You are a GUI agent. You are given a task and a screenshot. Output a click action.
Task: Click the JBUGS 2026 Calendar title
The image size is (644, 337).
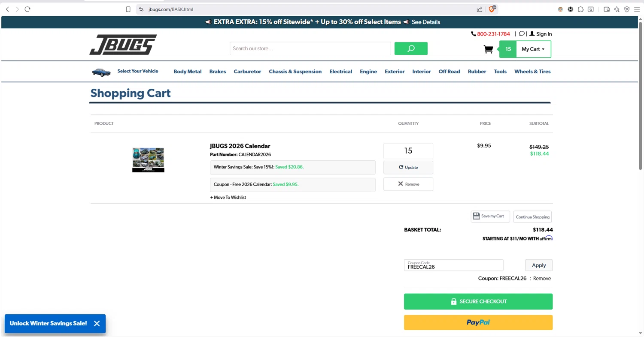tap(240, 146)
